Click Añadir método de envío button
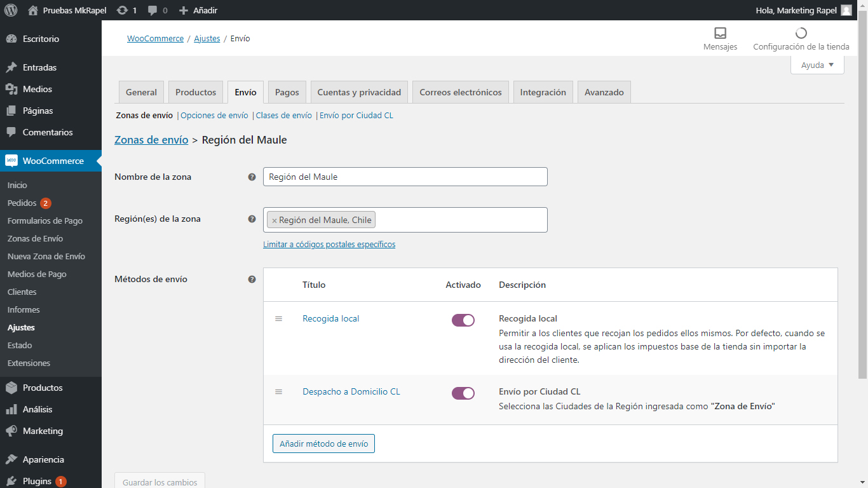Image resolution: width=868 pixels, height=488 pixels. click(323, 444)
